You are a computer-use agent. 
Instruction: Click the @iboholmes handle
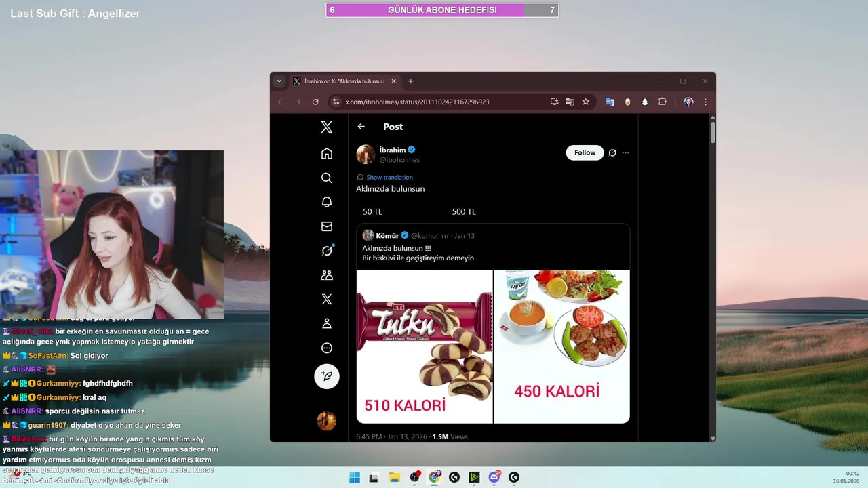(x=399, y=160)
